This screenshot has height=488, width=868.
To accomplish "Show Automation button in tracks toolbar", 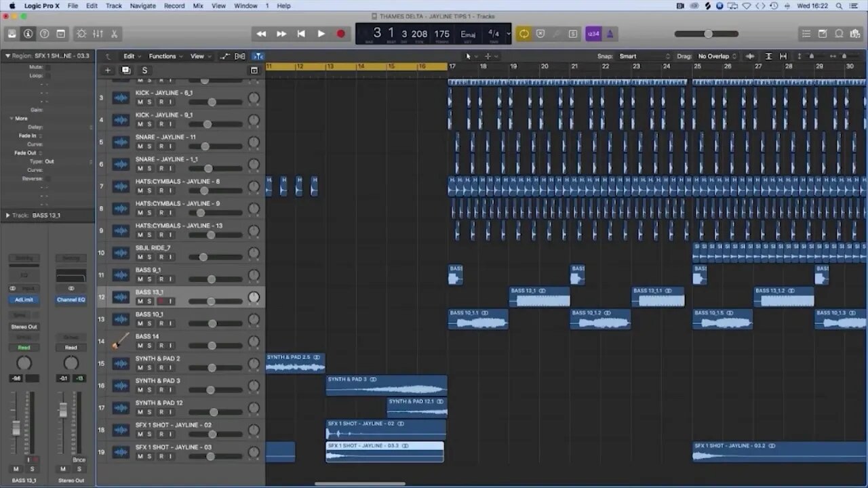I will 225,56.
